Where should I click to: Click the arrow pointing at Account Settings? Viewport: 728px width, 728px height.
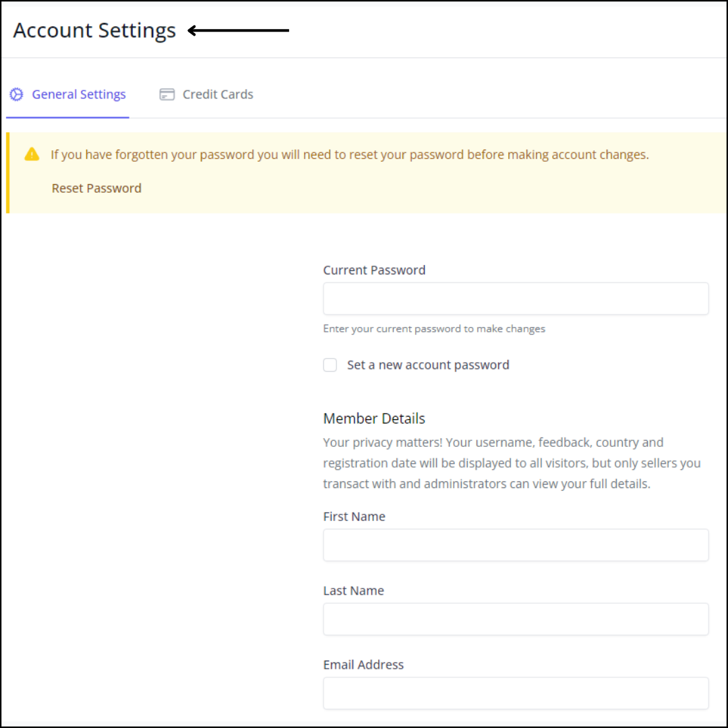239,30
